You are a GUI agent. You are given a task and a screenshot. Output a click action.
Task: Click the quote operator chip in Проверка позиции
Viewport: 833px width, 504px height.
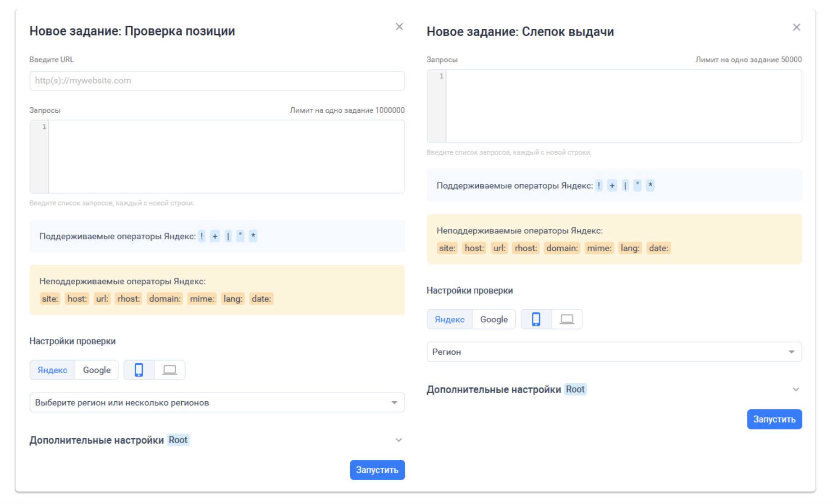click(x=240, y=236)
